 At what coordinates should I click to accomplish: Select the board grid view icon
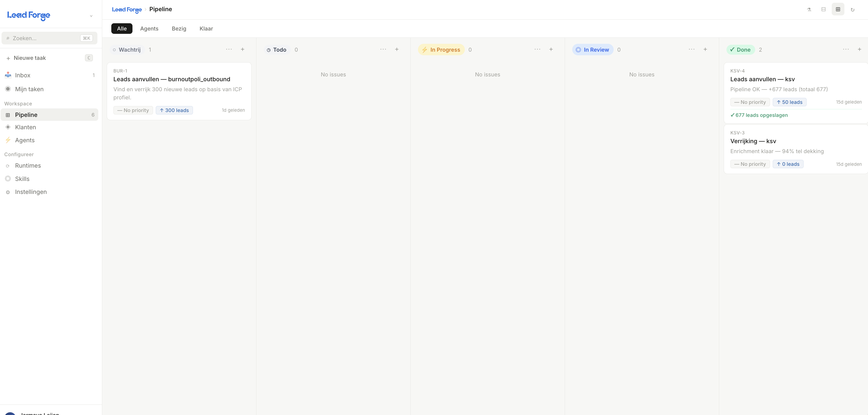tap(838, 9)
